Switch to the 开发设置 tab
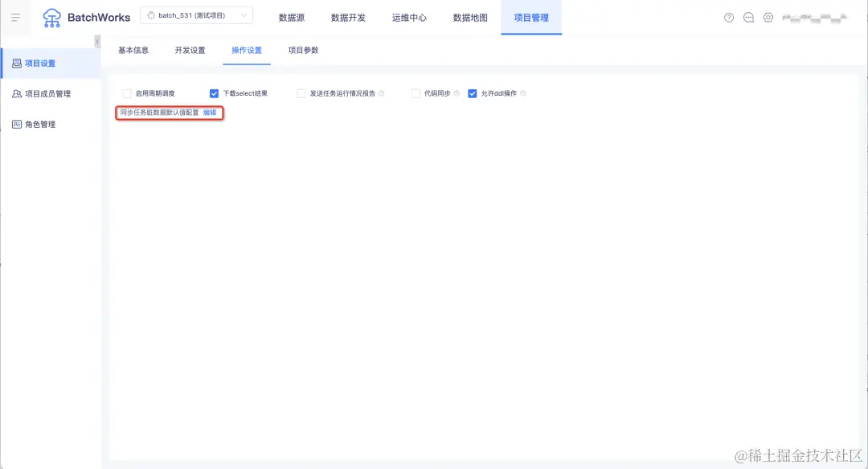This screenshot has width=868, height=469. click(190, 51)
